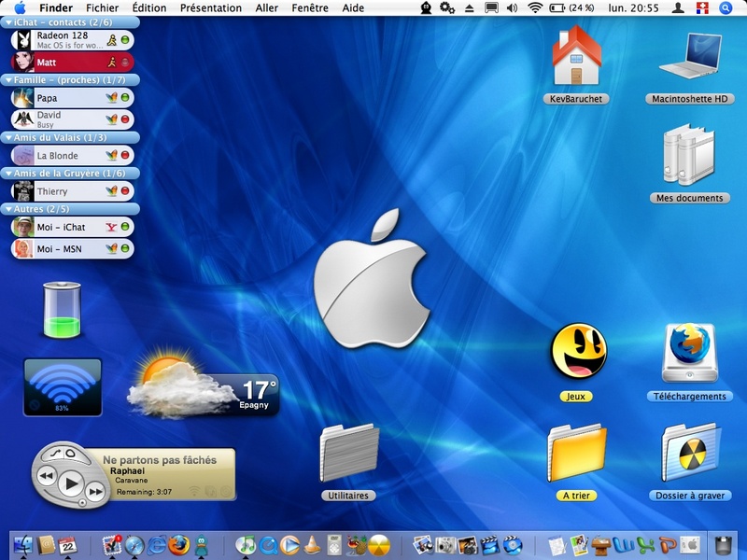Click the battery status in menu bar
The image size is (747, 560).
[x=571, y=7]
